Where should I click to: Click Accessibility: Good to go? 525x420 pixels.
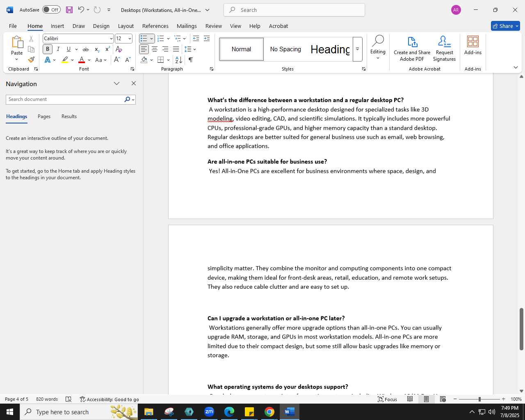(x=110, y=399)
